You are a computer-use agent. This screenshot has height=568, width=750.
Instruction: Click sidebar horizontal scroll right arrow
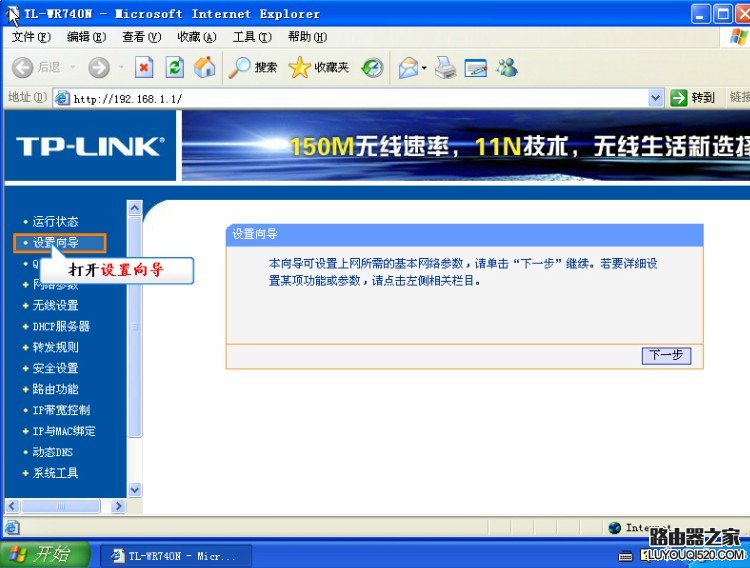tap(118, 506)
